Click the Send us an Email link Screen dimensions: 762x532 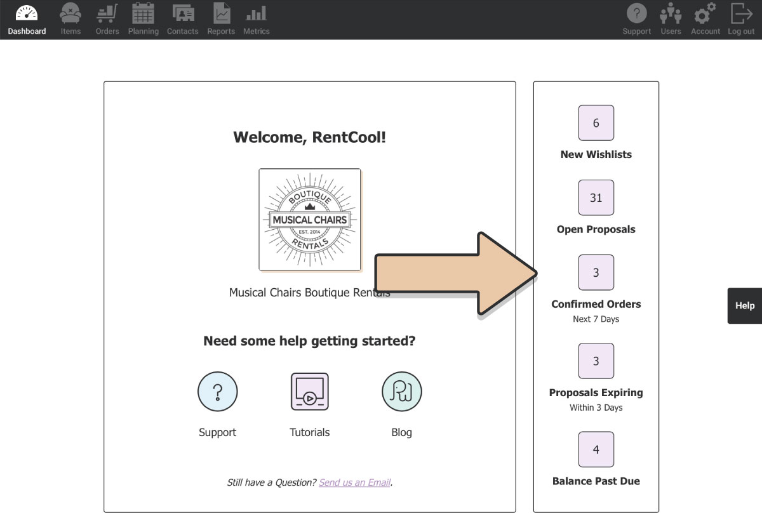click(x=354, y=482)
